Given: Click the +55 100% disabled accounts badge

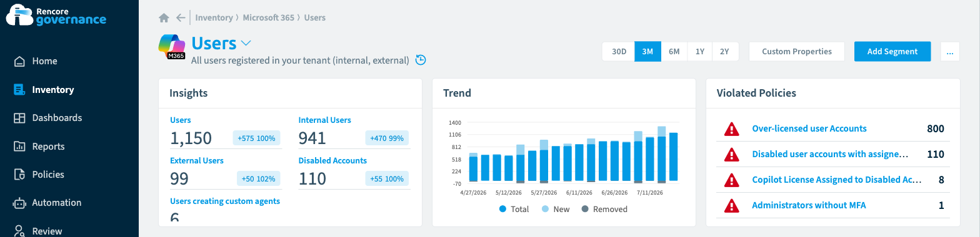Looking at the screenshot, I should click(387, 179).
